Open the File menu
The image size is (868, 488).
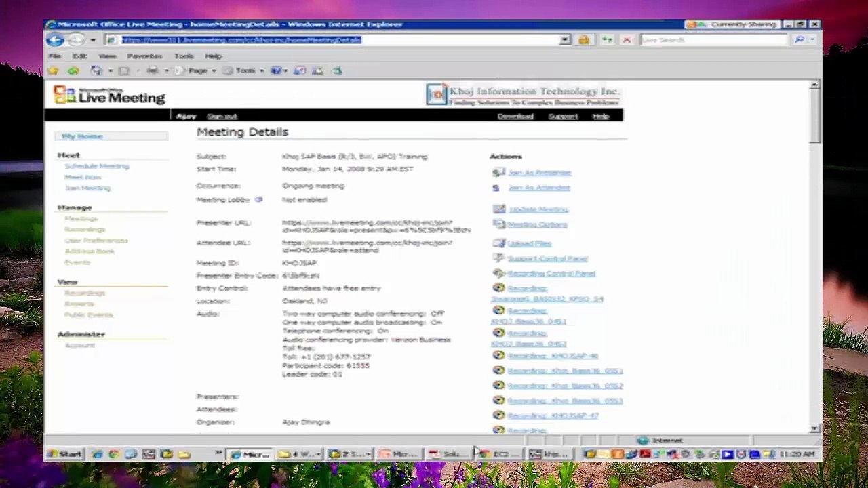tap(55, 56)
